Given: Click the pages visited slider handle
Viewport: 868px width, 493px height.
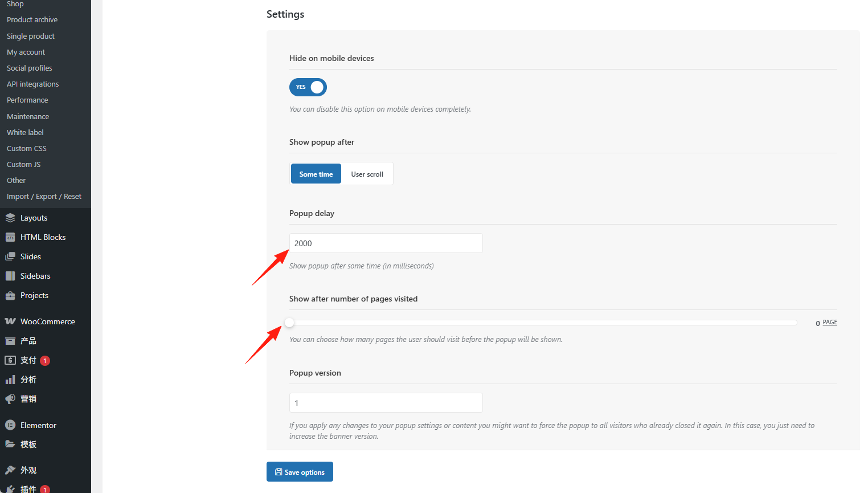Looking at the screenshot, I should point(289,323).
